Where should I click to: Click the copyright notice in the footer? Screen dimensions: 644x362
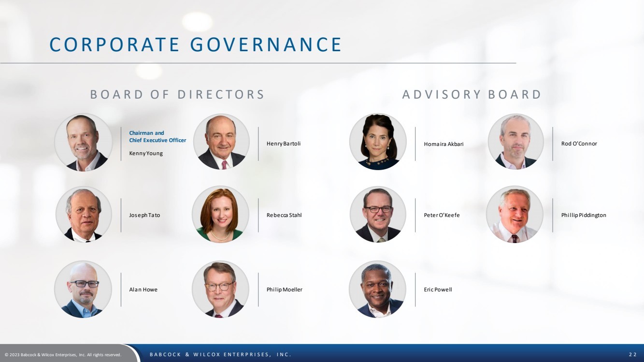[63, 355]
